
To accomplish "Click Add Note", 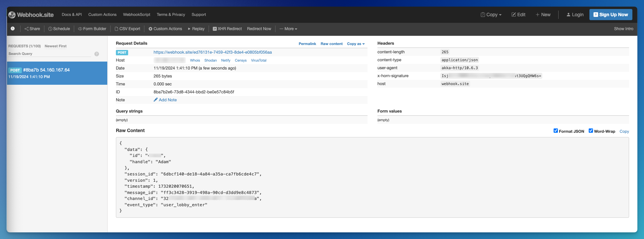I will click(x=165, y=100).
